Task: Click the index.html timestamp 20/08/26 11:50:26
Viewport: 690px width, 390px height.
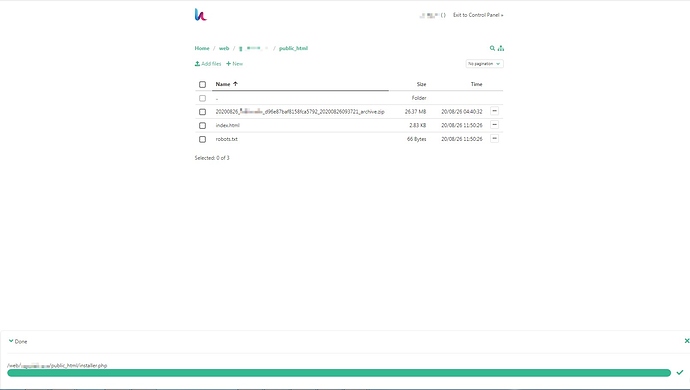Action: (462, 125)
